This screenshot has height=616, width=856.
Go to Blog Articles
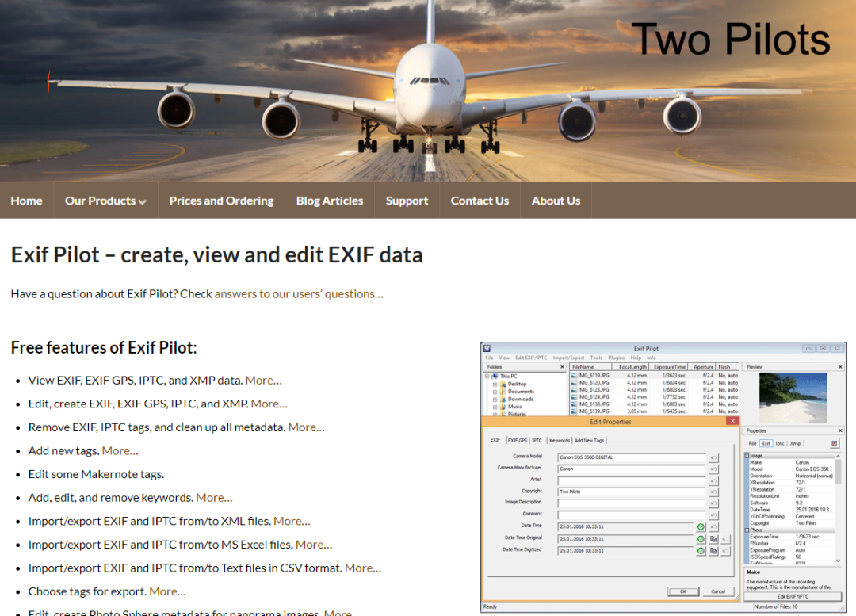pyautogui.click(x=330, y=201)
